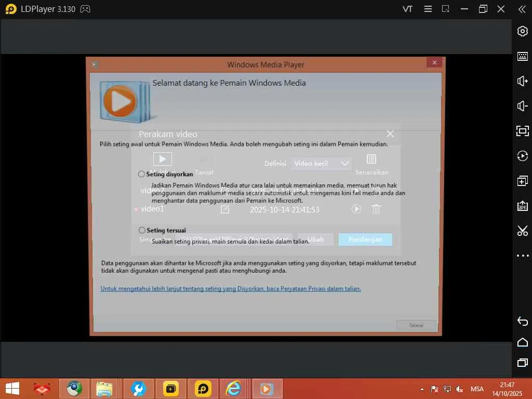This screenshot has width=532, height=399.
Task: Open the yellow square app on the taskbar
Action: click(170, 389)
